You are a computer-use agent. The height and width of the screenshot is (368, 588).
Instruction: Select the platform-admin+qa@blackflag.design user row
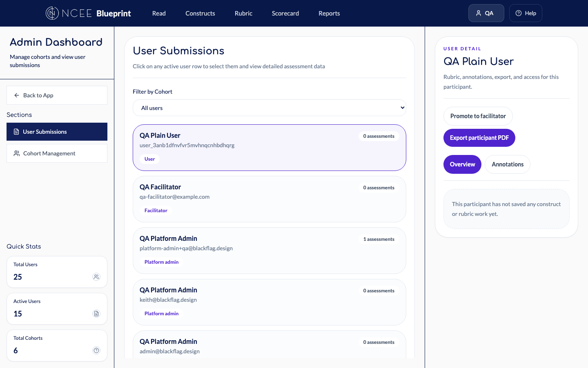[269, 251]
